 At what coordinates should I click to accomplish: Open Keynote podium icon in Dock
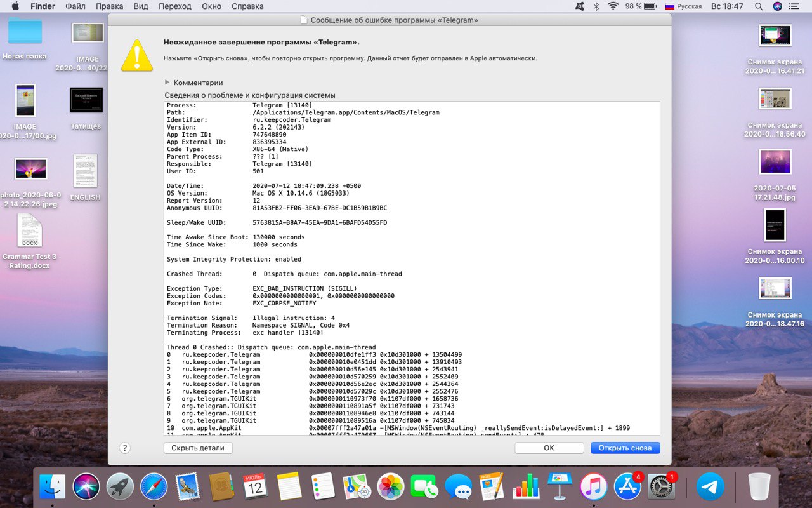[560, 487]
